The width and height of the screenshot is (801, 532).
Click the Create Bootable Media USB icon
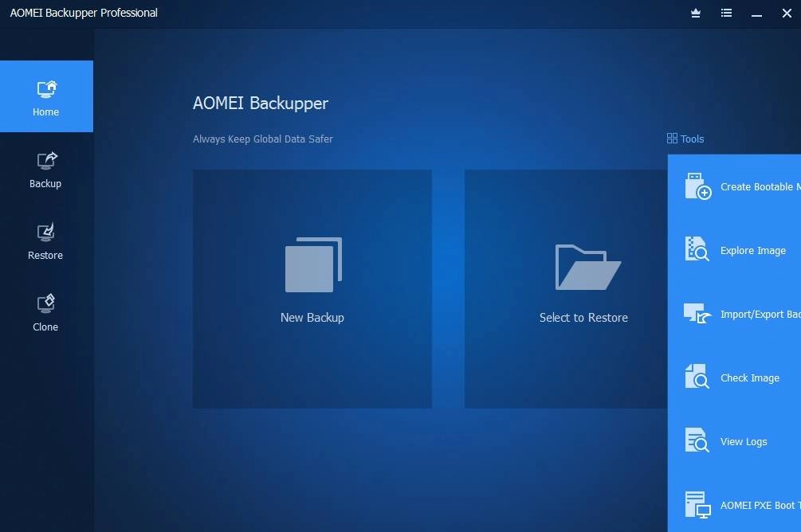(x=698, y=186)
